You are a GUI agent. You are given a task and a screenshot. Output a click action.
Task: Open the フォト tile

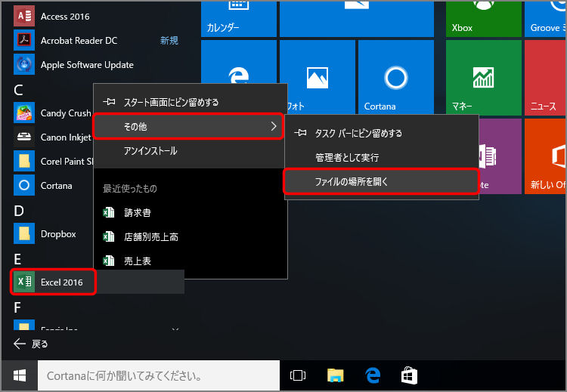317,77
